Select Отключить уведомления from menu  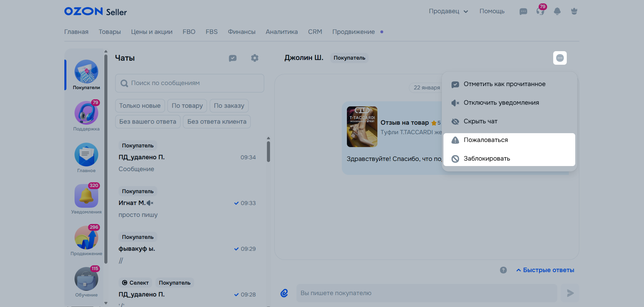501,103
